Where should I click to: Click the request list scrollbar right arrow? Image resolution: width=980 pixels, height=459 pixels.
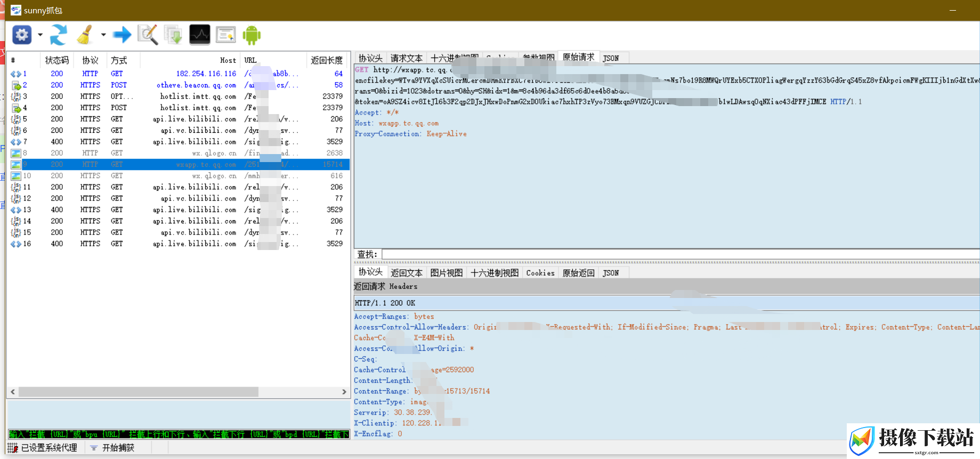click(344, 392)
